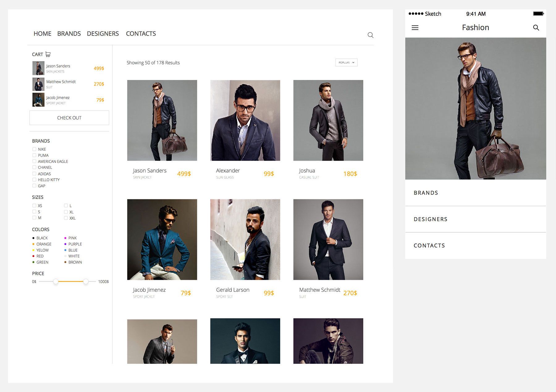The image size is (556, 392).
Task: Tick the XL size checkbox
Action: point(66,212)
